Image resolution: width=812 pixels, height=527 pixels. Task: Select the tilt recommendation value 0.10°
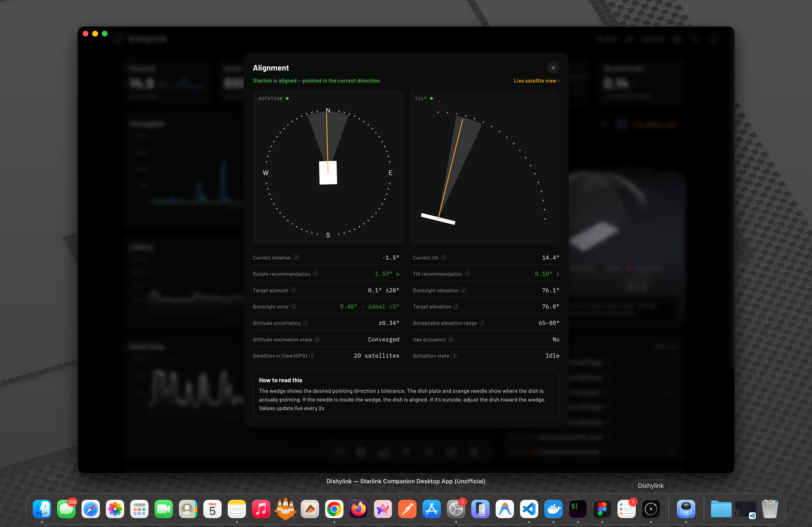click(x=544, y=274)
